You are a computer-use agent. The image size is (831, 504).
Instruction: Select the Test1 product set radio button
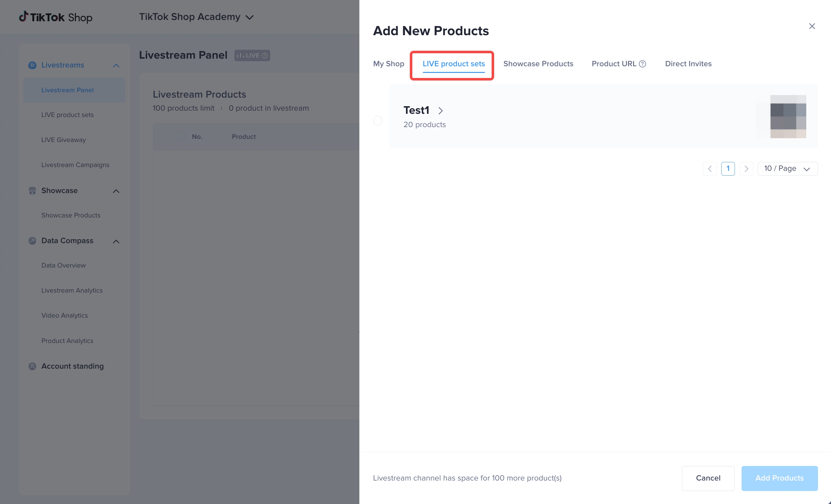378,121
